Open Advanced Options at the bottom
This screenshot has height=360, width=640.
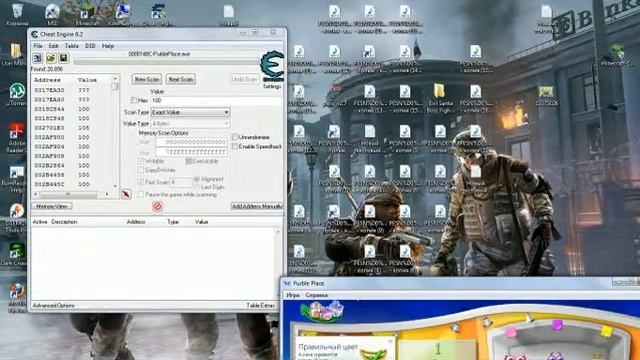[x=53, y=305]
